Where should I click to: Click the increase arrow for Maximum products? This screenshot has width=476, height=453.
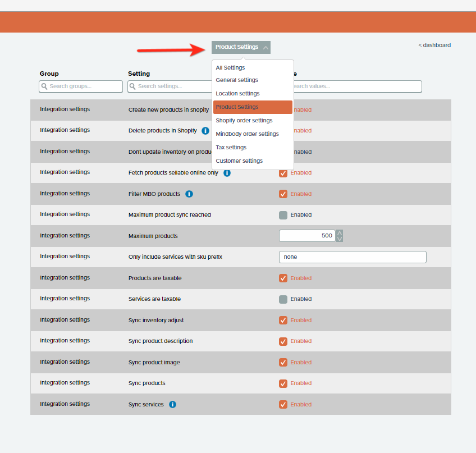click(340, 233)
